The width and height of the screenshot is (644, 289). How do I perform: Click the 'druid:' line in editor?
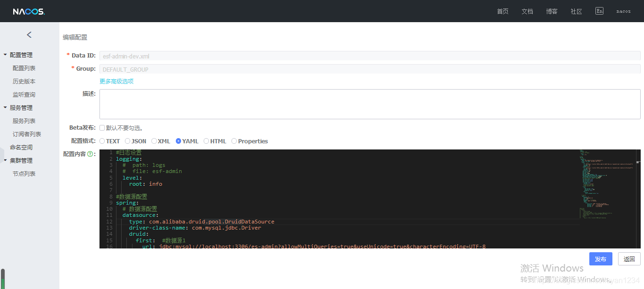pos(139,234)
